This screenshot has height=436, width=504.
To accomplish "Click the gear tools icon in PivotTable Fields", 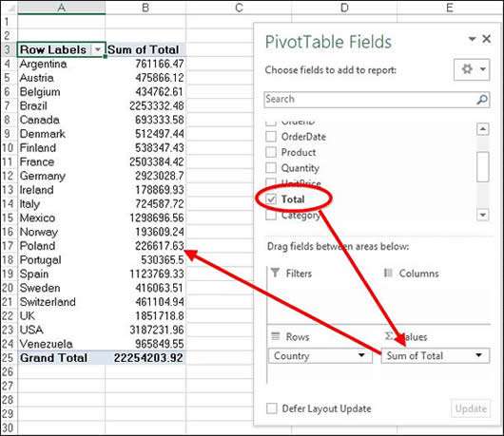I will pos(467,69).
